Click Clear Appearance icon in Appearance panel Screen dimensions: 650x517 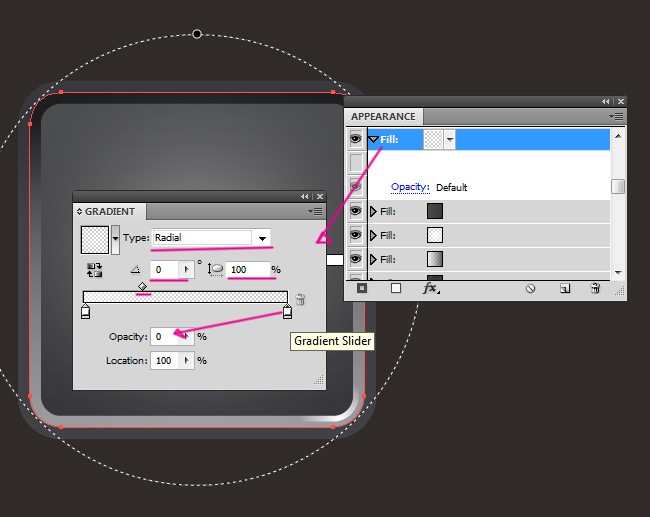pyautogui.click(x=530, y=288)
